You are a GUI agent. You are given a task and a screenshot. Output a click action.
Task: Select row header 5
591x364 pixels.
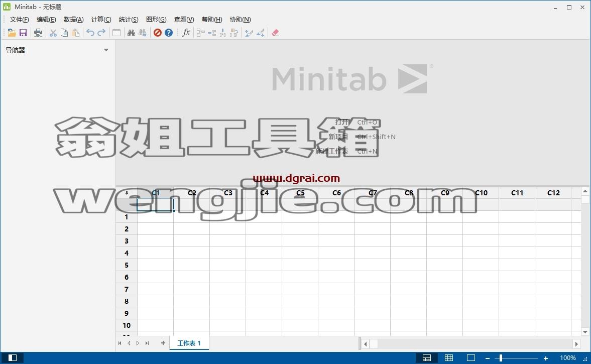click(x=127, y=265)
